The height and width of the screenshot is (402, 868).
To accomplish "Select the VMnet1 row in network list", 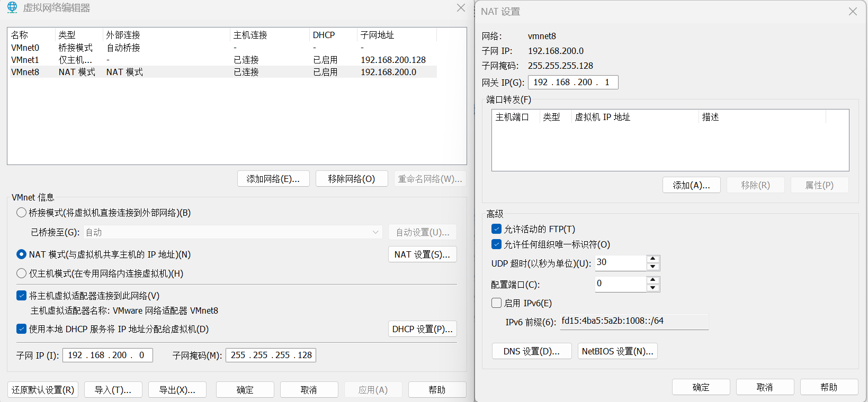I will click(x=25, y=60).
